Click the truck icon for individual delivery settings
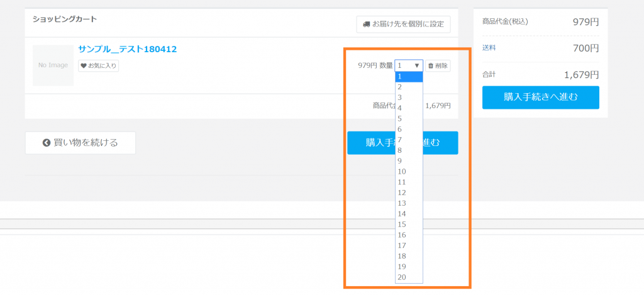Image resolution: width=644 pixels, height=295 pixels. pyautogui.click(x=366, y=25)
